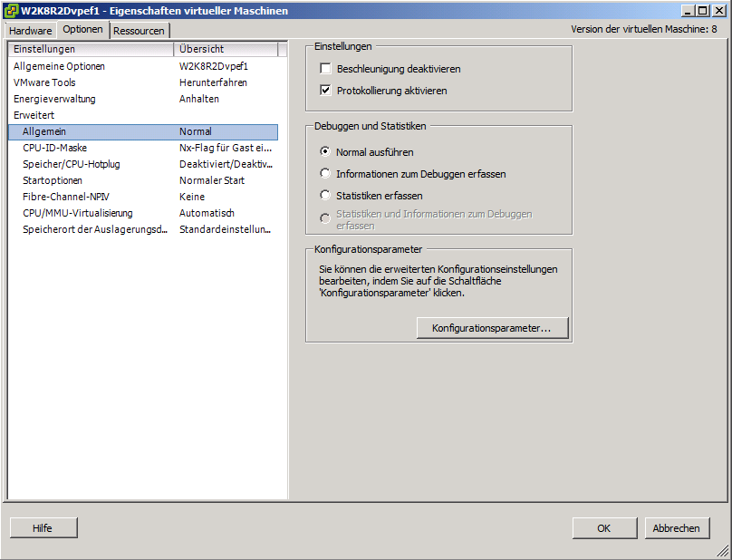Image resolution: width=732 pixels, height=560 pixels.
Task: Click the window resize grip corner
Action: [723, 552]
